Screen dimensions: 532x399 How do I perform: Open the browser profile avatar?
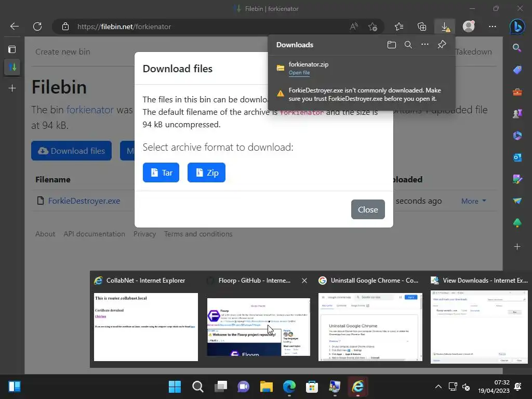(x=469, y=26)
